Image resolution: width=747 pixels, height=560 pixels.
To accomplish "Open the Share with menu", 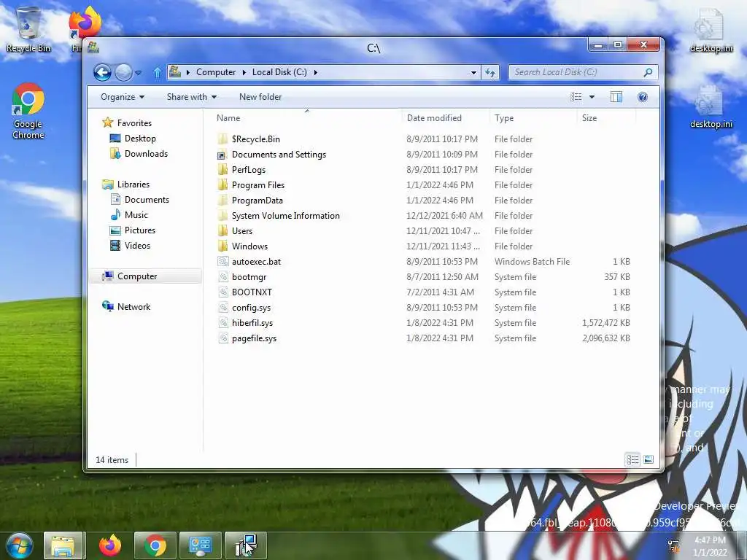I will point(192,97).
